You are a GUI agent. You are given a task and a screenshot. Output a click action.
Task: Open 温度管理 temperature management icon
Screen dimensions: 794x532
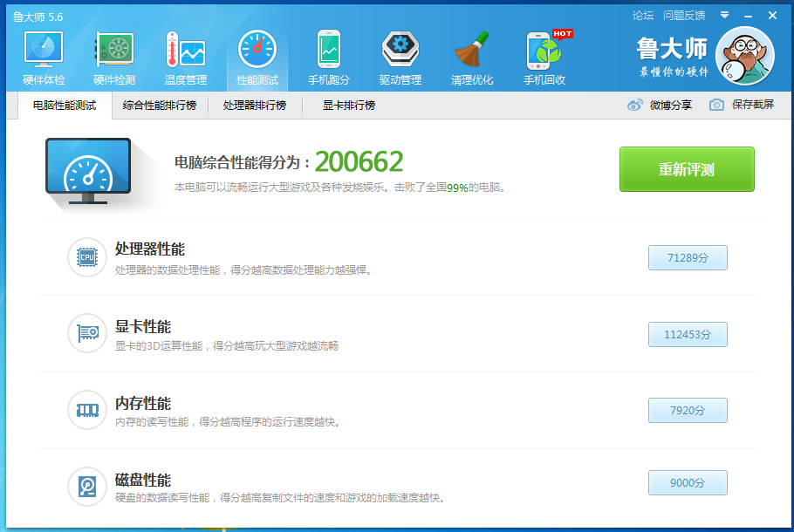click(185, 51)
